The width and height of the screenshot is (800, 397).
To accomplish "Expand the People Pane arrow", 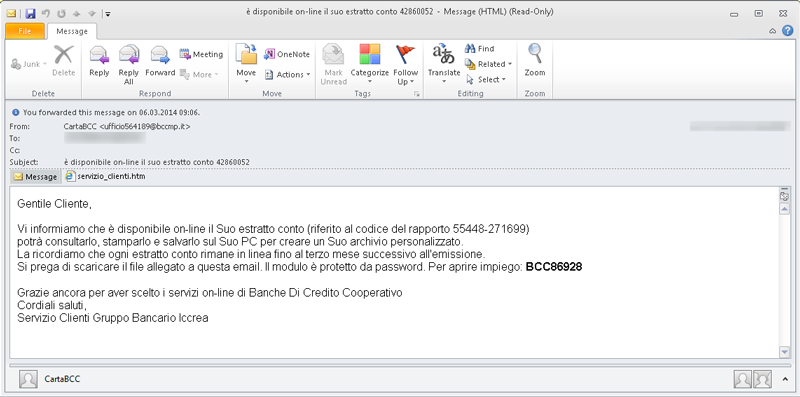I will pos(784,379).
